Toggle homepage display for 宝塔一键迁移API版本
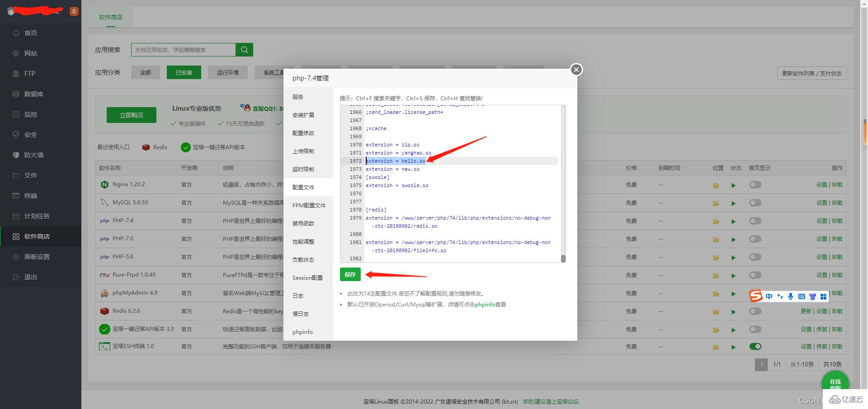 click(755, 329)
